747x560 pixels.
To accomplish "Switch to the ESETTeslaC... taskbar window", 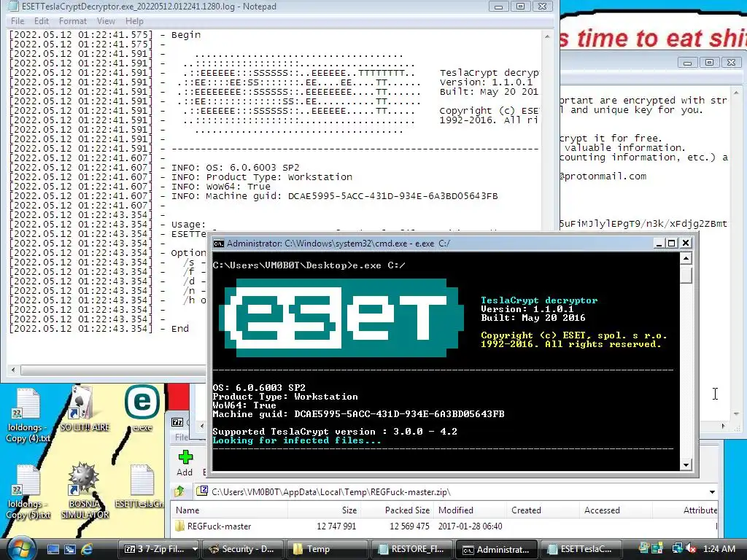I will click(x=580, y=549).
